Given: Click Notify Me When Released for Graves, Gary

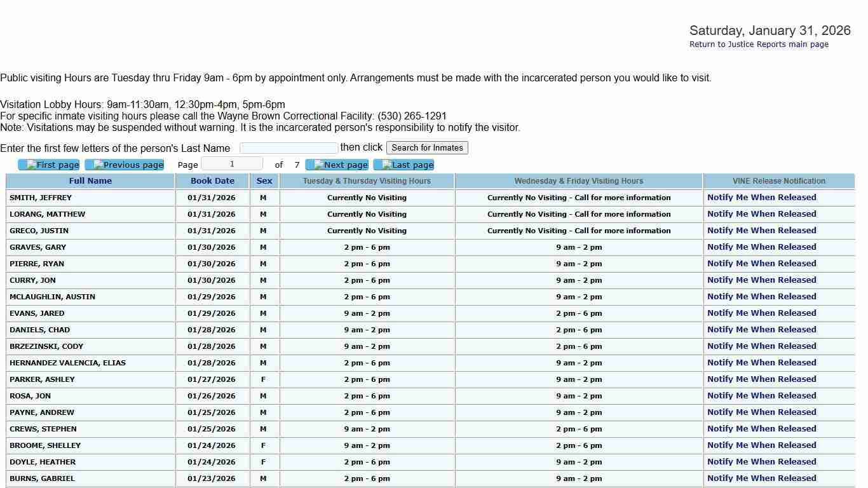Looking at the screenshot, I should point(761,247).
